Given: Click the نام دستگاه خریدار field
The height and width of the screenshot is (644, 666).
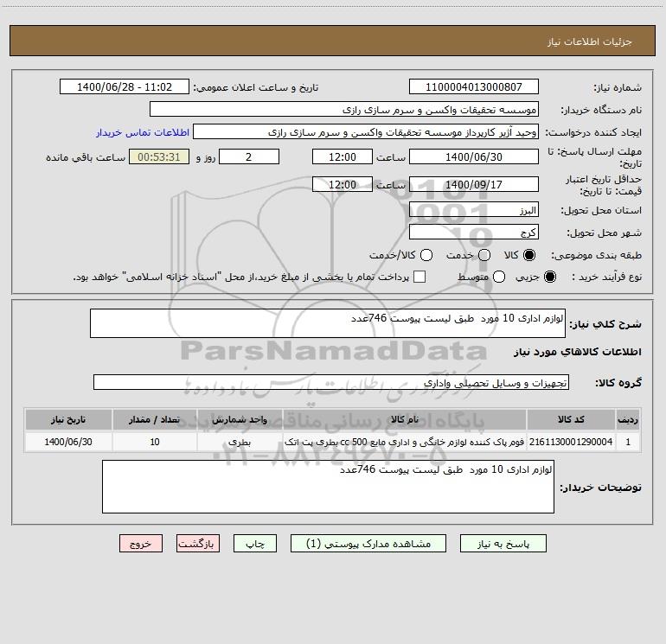Looking at the screenshot, I should click(344, 109).
